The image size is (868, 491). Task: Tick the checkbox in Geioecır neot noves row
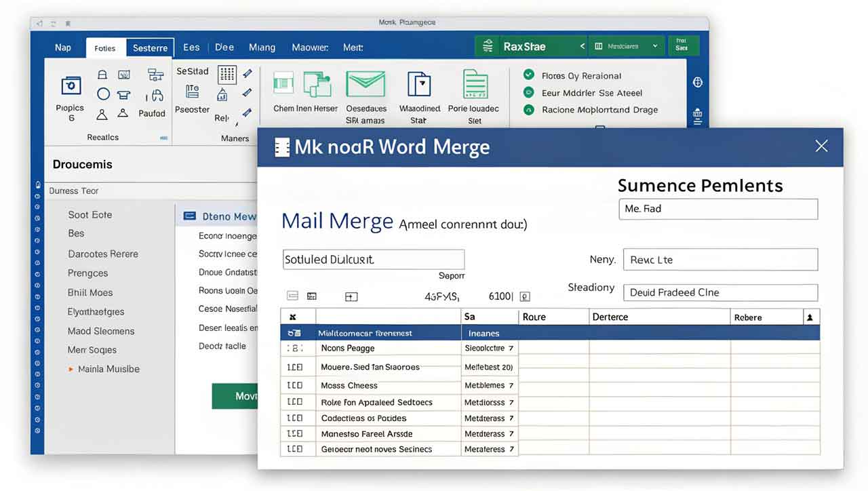(x=294, y=449)
